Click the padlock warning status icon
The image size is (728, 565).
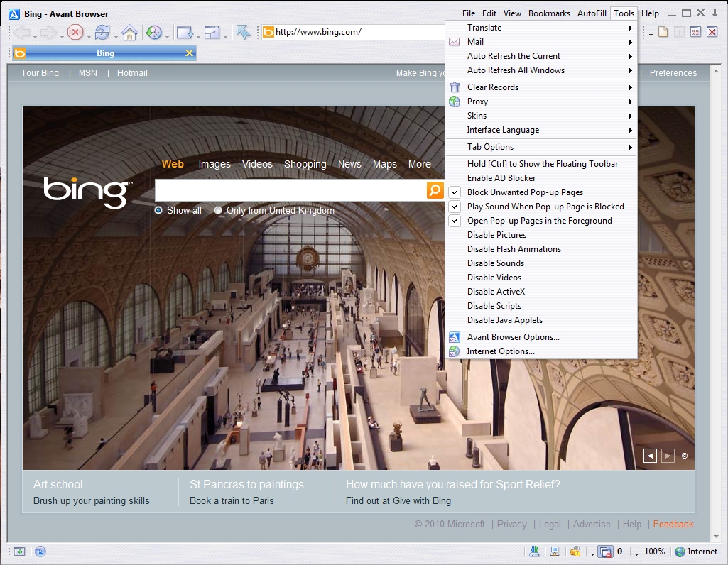click(575, 551)
